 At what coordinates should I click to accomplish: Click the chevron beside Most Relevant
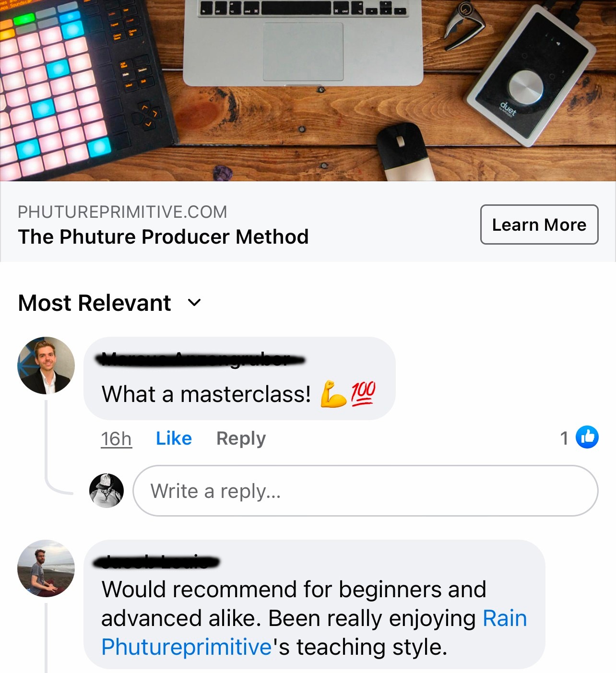(x=194, y=303)
